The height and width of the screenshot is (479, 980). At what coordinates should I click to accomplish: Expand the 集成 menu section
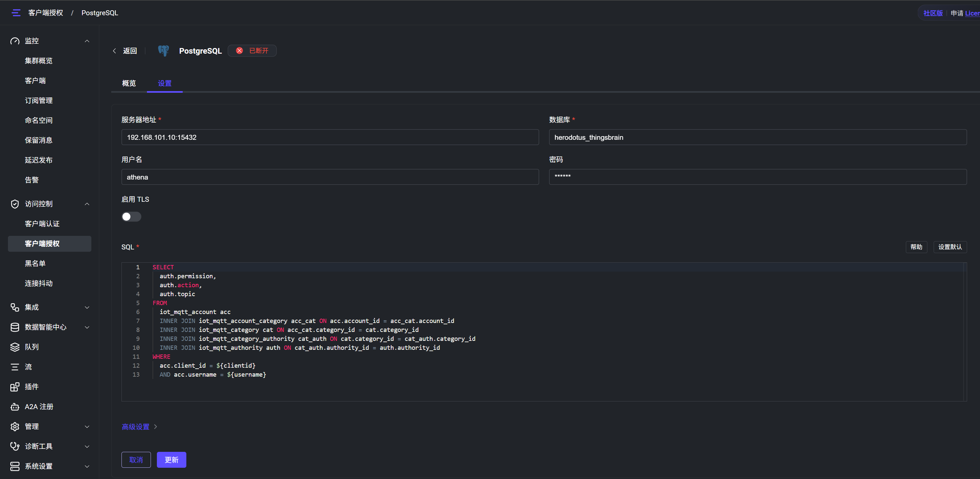pyautogui.click(x=87, y=307)
